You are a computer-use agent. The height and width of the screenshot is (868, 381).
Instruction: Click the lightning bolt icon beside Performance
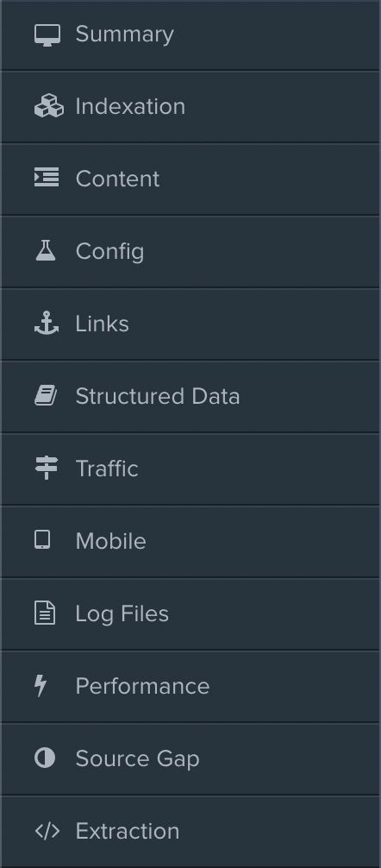[41, 686]
